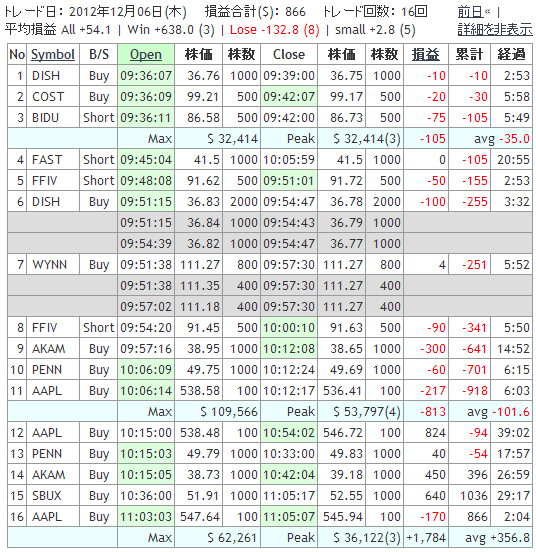This screenshot has width=536, height=552.
Task: Sort by the 損益 column header
Action: click(425, 55)
